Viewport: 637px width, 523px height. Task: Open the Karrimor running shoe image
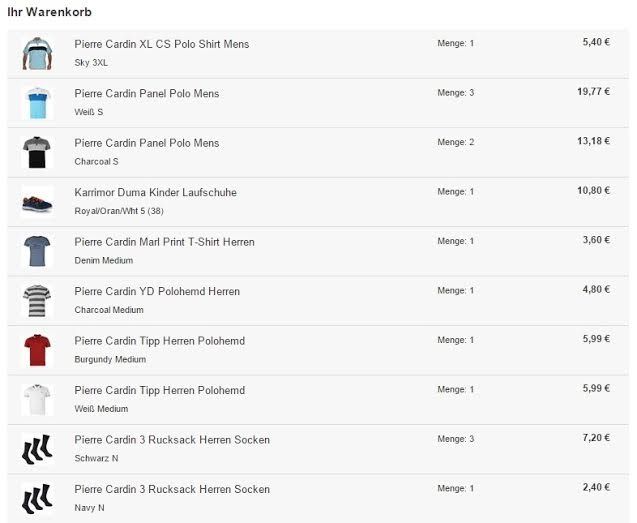37,202
